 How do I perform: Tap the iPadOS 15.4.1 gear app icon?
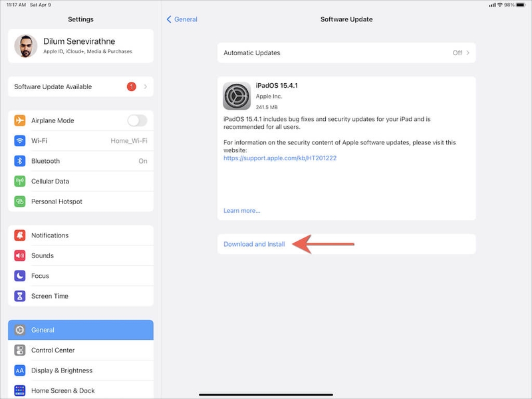click(x=237, y=96)
